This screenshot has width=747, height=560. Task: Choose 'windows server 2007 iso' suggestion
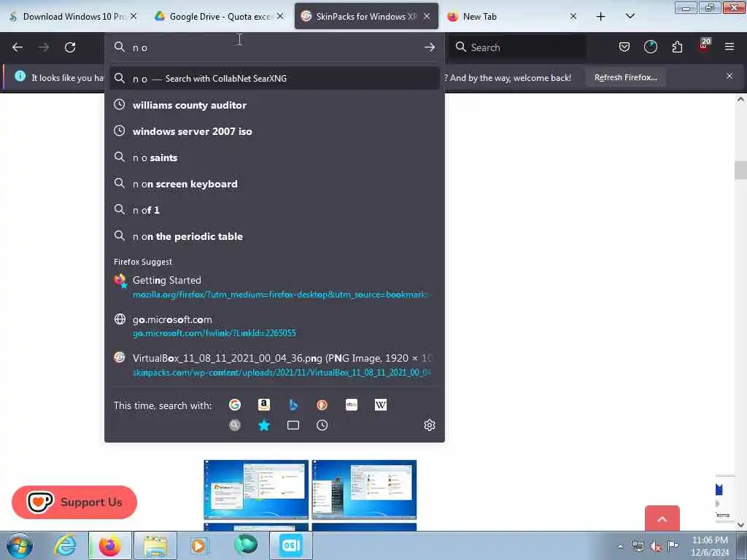[274, 131]
